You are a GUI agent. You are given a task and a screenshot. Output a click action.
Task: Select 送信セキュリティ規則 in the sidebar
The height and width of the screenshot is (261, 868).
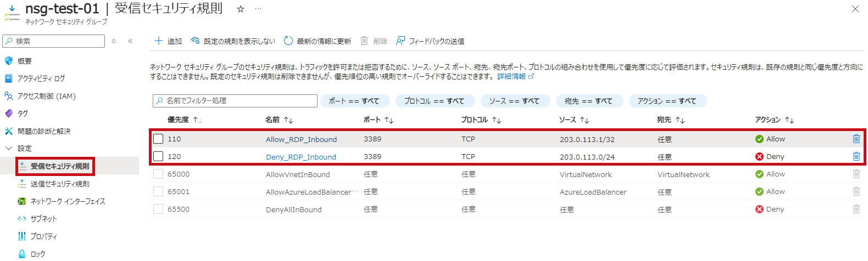click(x=60, y=184)
